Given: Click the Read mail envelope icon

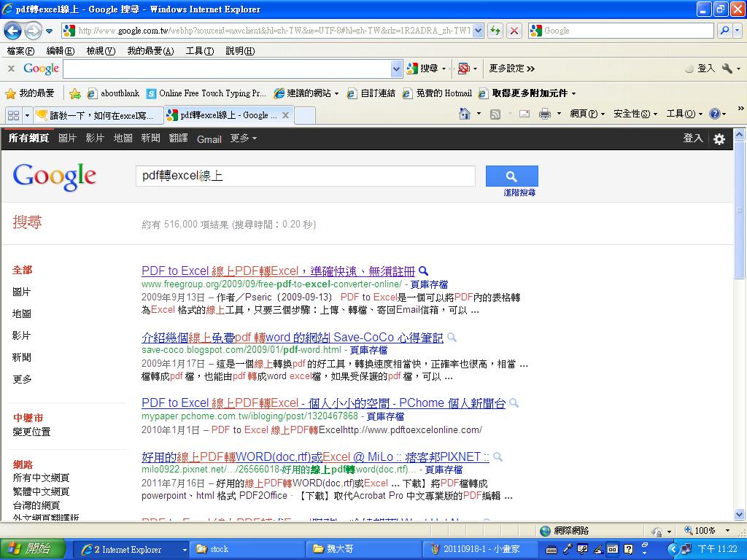Looking at the screenshot, I should click(x=525, y=114).
